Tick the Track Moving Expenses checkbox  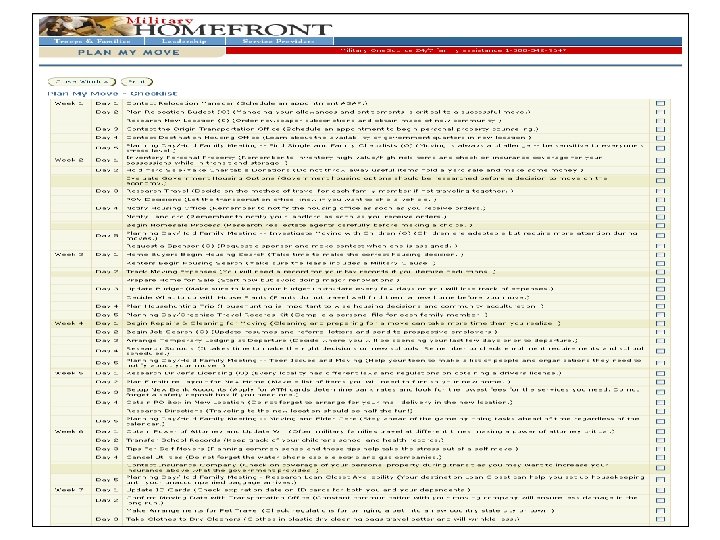660,272
